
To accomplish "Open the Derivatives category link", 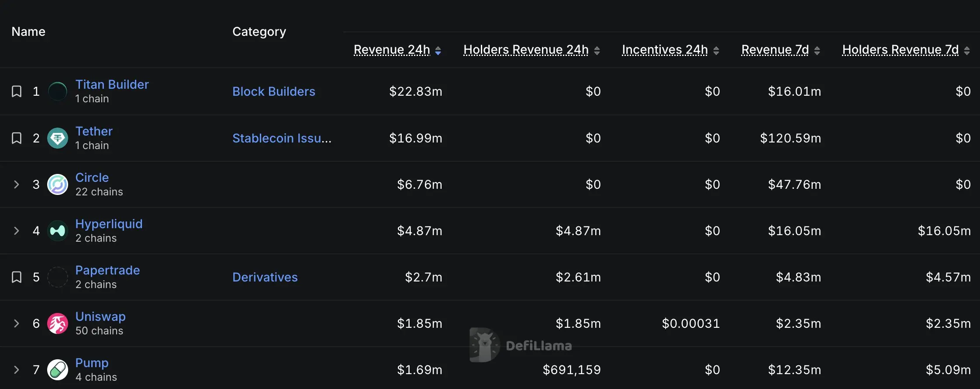I will coord(265,277).
